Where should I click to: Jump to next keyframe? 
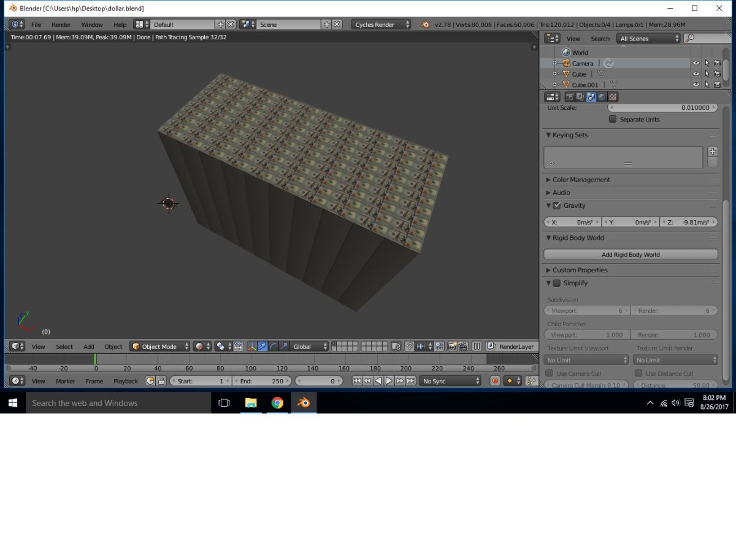coord(400,381)
